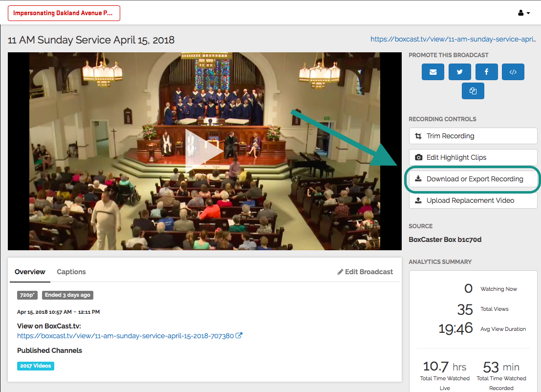Click the broadcast URL at top right
Screen dimensions: 541x392
(x=453, y=39)
